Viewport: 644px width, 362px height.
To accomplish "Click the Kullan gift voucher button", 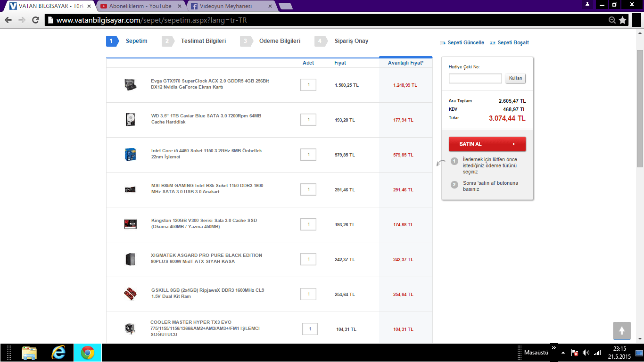I will point(515,78).
